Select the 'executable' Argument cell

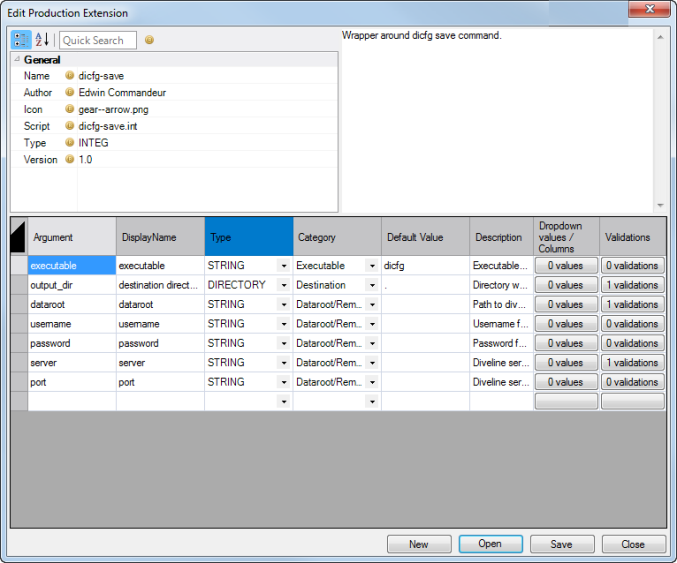(72, 266)
